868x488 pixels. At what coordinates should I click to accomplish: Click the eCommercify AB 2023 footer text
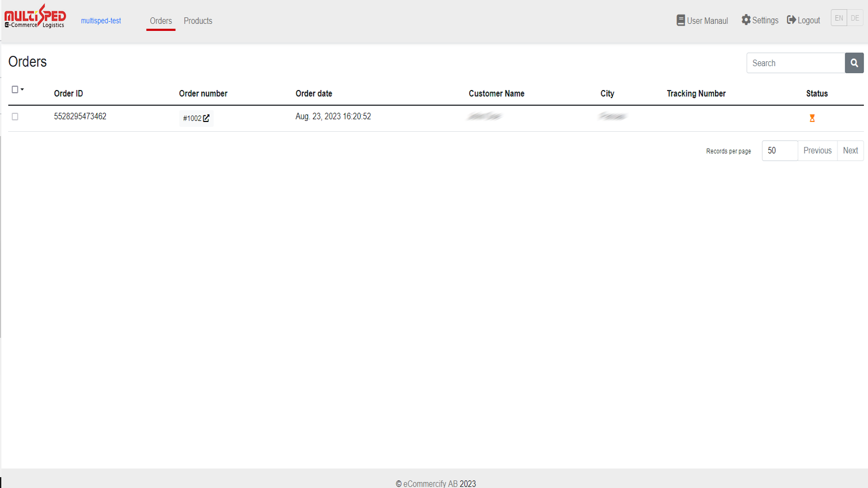[x=436, y=484]
